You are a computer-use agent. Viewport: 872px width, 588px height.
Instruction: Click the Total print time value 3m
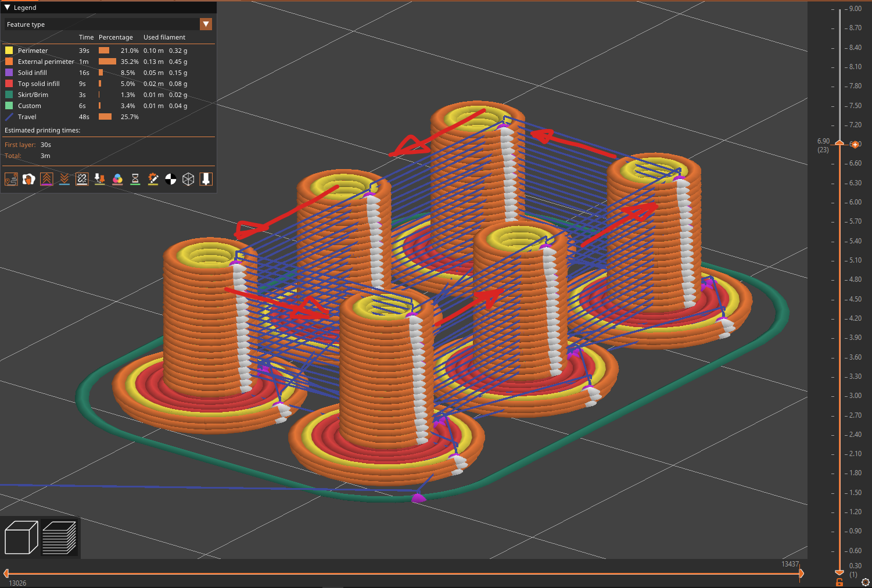pos(45,156)
